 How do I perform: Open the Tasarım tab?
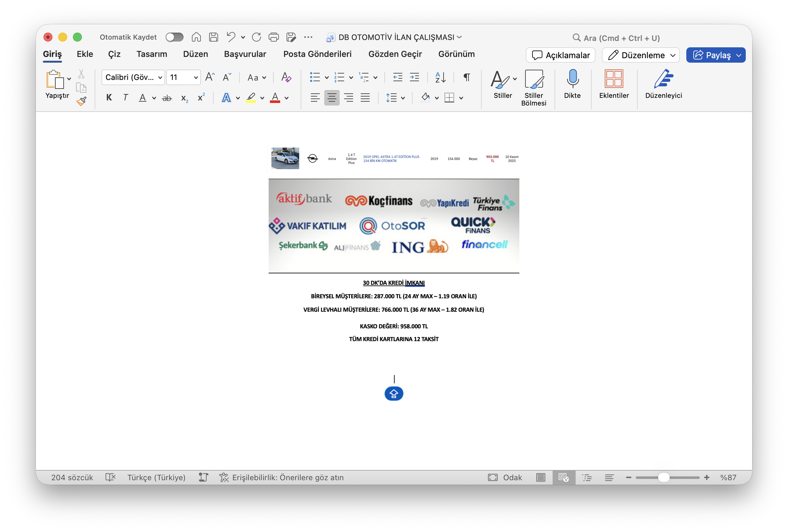(x=152, y=54)
